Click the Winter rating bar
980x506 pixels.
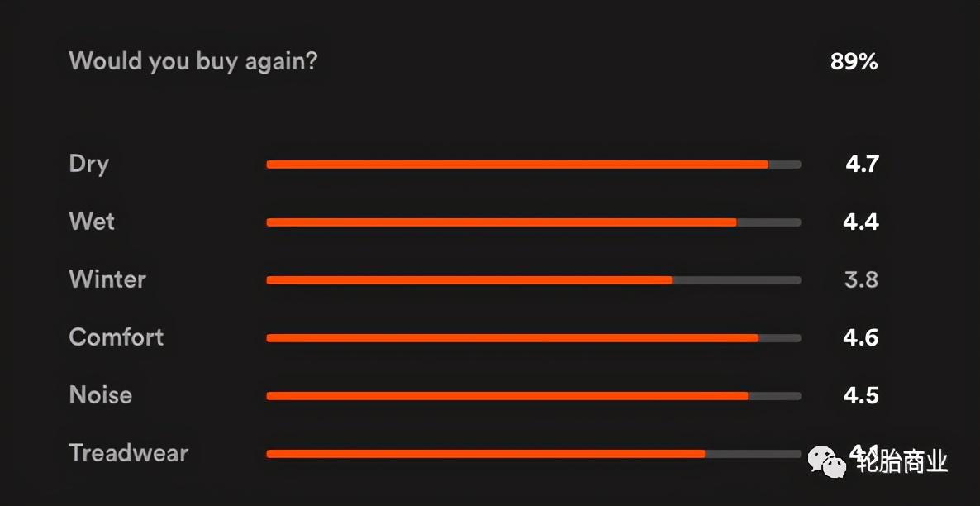(533, 280)
